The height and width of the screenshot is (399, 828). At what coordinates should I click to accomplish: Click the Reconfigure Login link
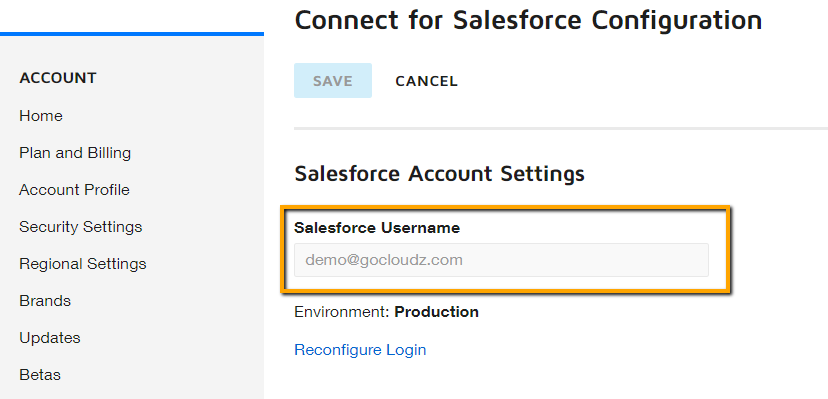point(360,350)
